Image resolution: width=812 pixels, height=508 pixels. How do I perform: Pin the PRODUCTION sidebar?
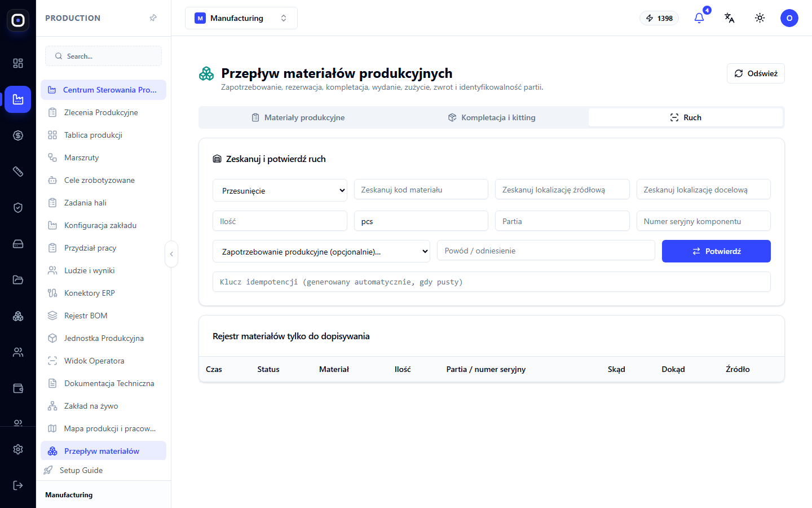pos(153,18)
